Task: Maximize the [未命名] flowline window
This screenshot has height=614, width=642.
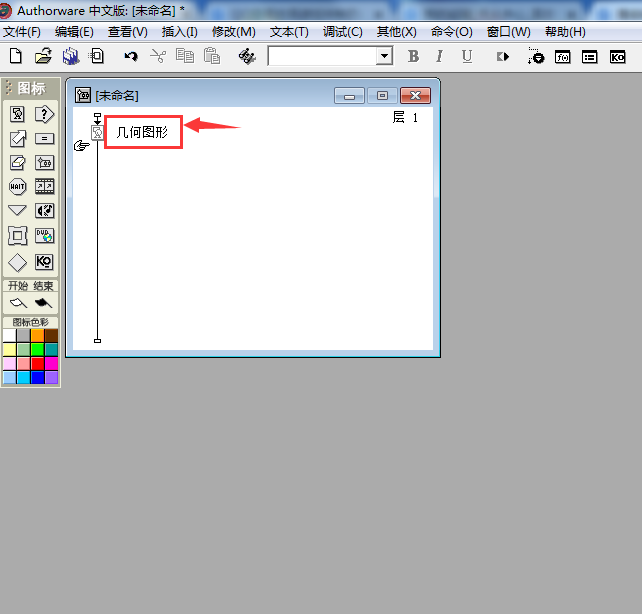Action: pyautogui.click(x=382, y=96)
